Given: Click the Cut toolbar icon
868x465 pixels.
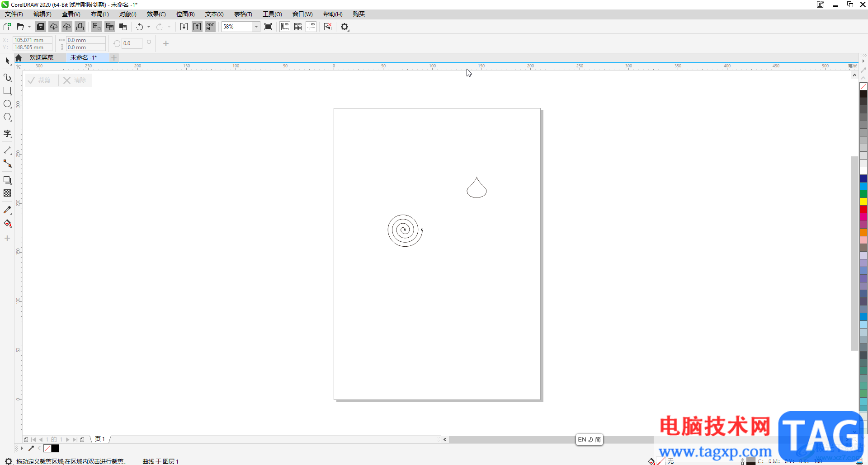Looking at the screenshot, I should tap(96, 27).
